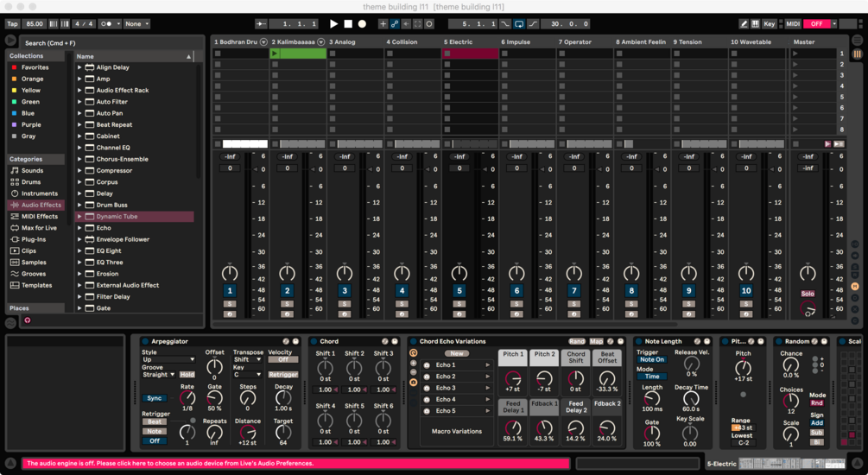This screenshot has width=868, height=475.
Task: Click the Tap tempo button
Action: coord(12,24)
